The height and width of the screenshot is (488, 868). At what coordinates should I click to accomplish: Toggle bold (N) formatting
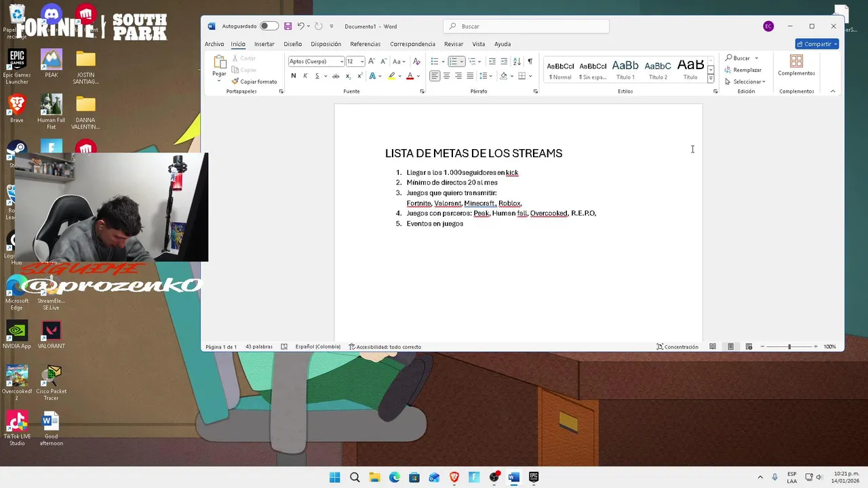293,76
